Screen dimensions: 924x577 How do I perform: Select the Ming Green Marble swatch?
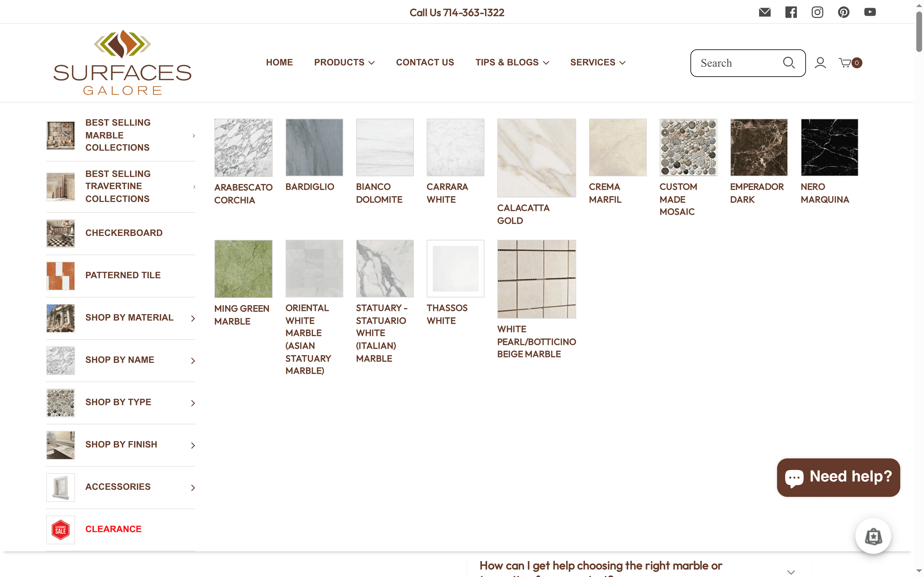pos(243,269)
